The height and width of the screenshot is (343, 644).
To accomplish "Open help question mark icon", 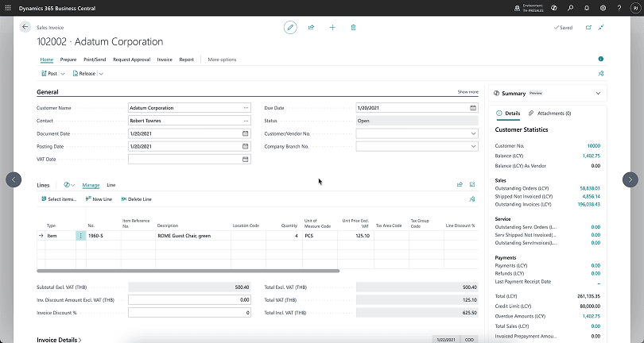I will click(x=619, y=8).
